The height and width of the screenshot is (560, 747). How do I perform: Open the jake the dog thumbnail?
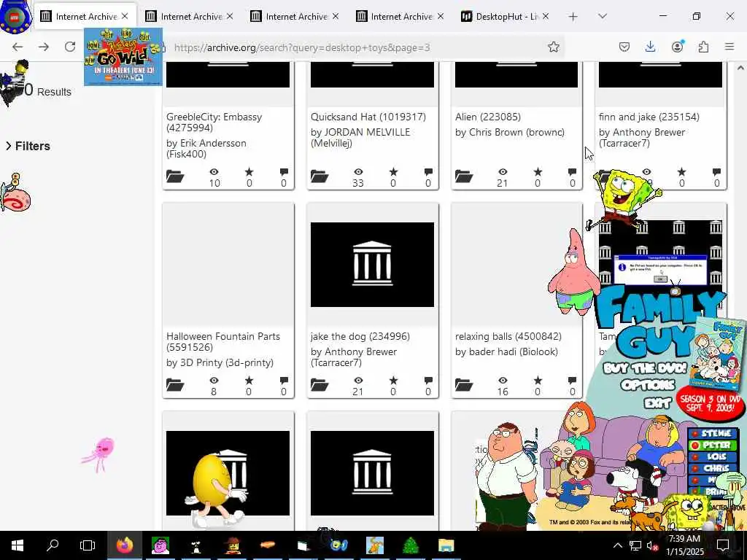tap(372, 264)
